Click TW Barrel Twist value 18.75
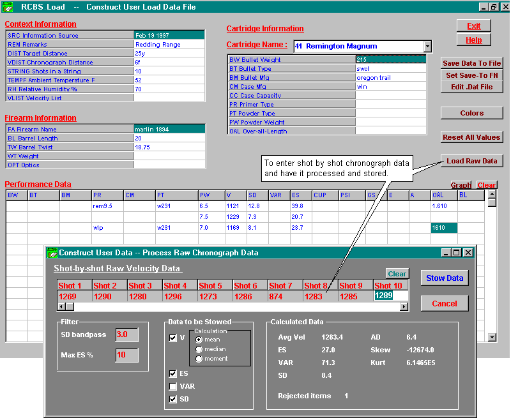 point(169,147)
